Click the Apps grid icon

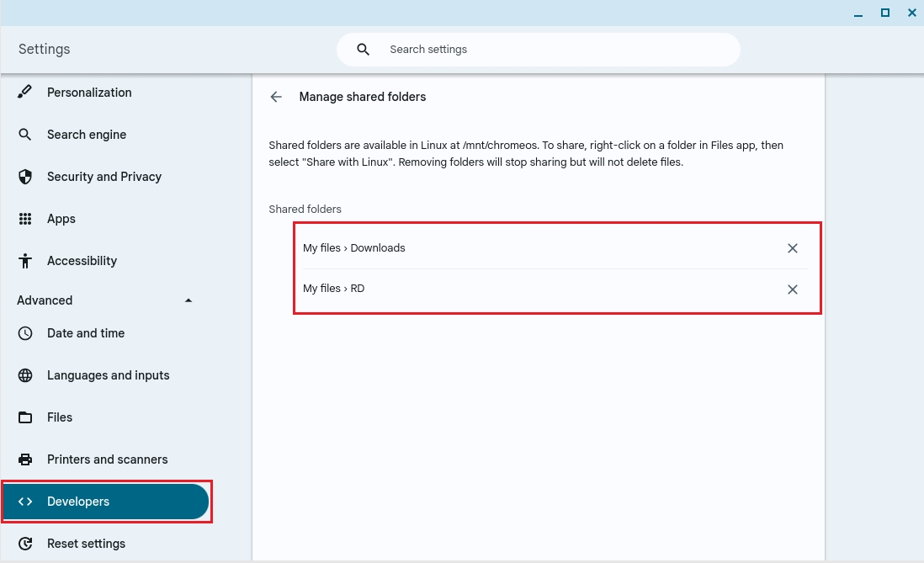[x=25, y=219]
